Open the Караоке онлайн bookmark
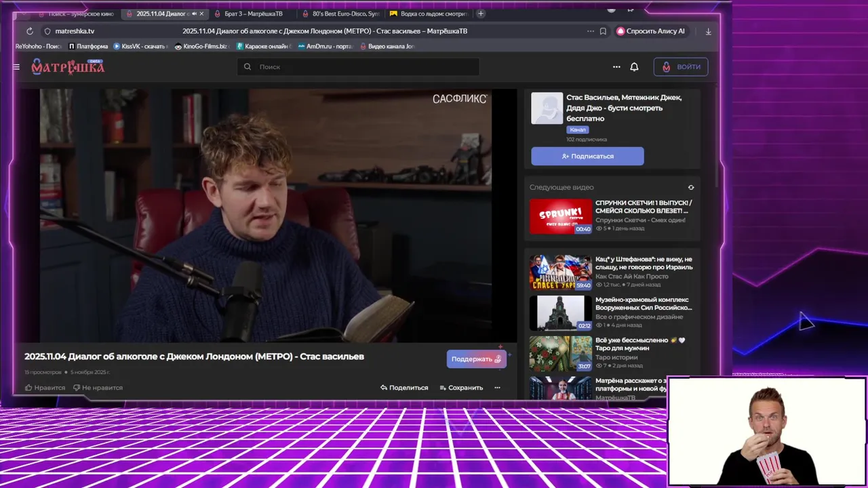868x488 pixels. click(263, 46)
